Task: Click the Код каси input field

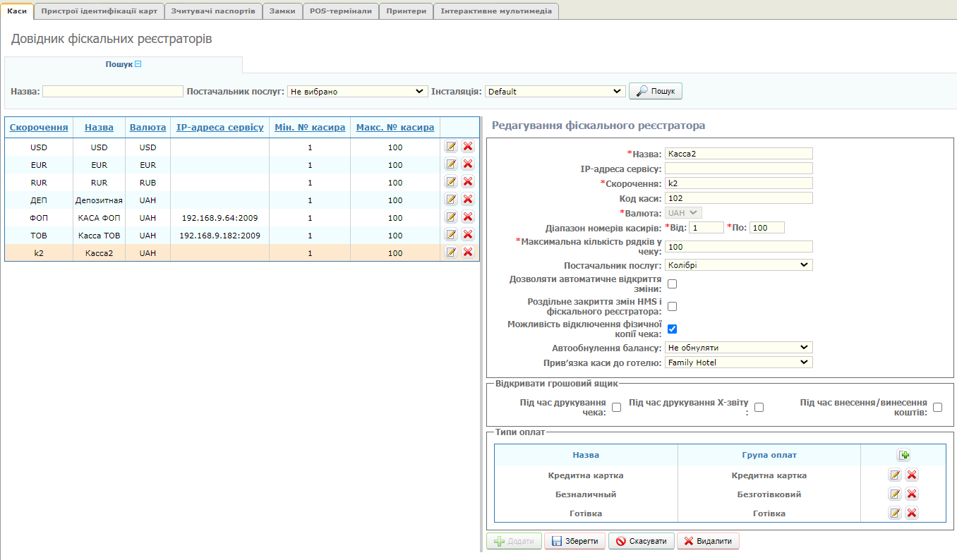Action: click(x=738, y=198)
